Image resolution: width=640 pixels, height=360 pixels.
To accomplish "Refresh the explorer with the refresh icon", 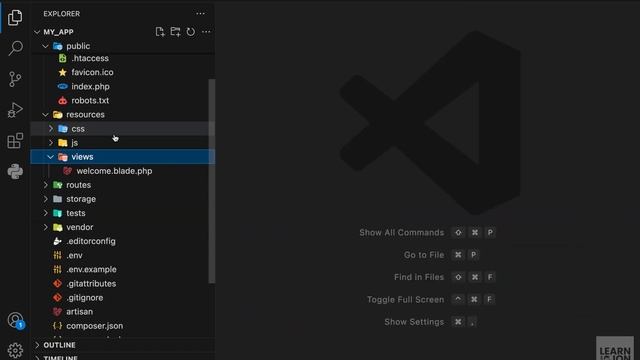I will (191, 32).
